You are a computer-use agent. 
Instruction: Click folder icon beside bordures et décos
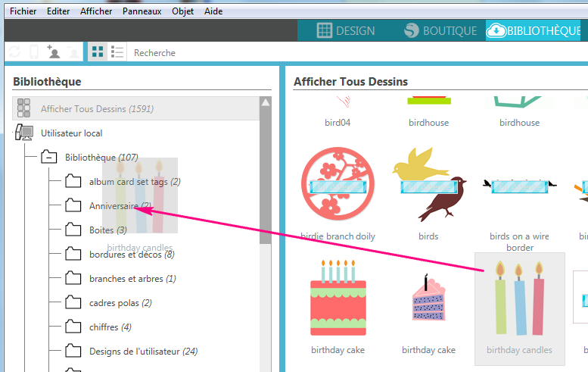click(x=73, y=254)
